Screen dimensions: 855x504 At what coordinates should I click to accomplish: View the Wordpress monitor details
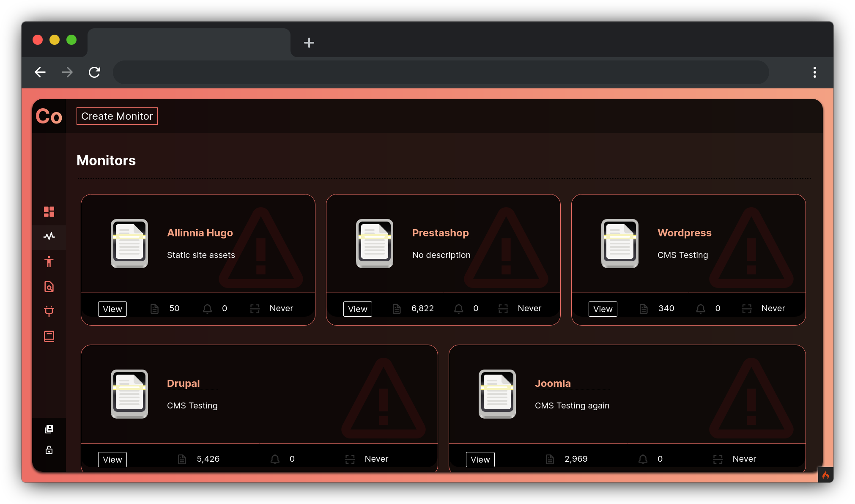click(603, 309)
